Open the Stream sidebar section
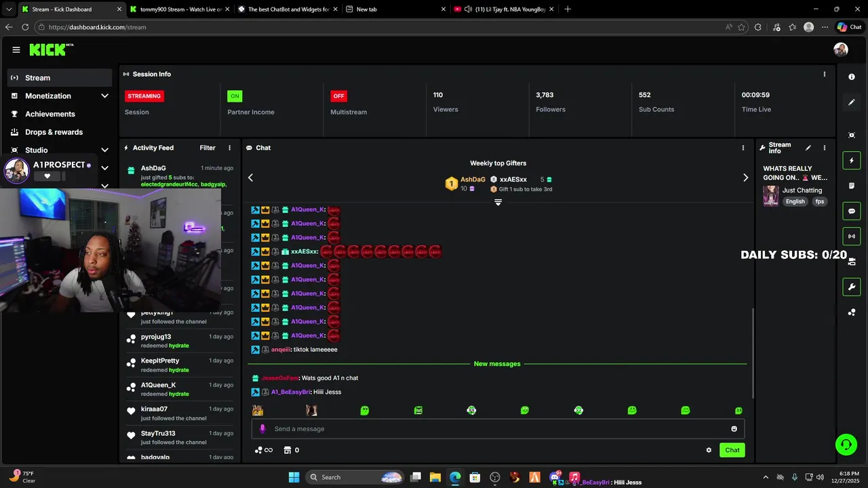The width and height of the screenshot is (868, 488). pyautogui.click(x=60, y=77)
